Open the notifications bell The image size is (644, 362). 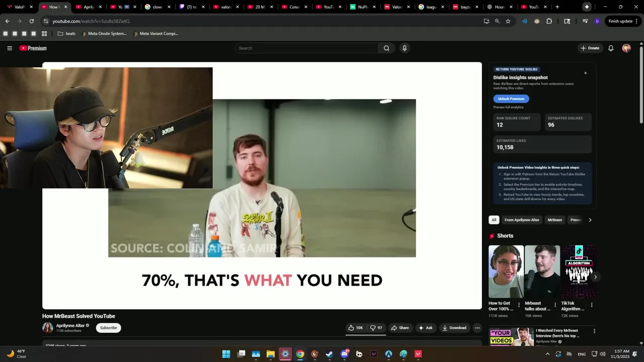click(x=611, y=48)
